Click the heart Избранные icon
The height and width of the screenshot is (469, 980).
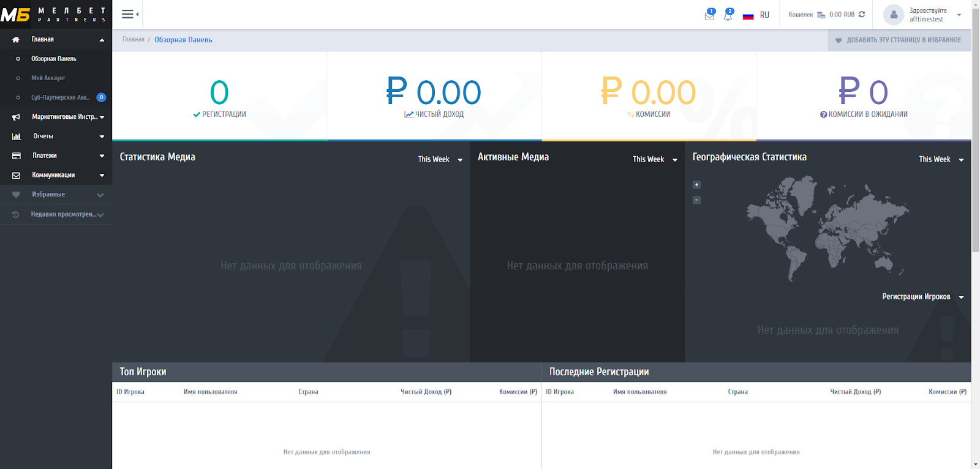[16, 195]
